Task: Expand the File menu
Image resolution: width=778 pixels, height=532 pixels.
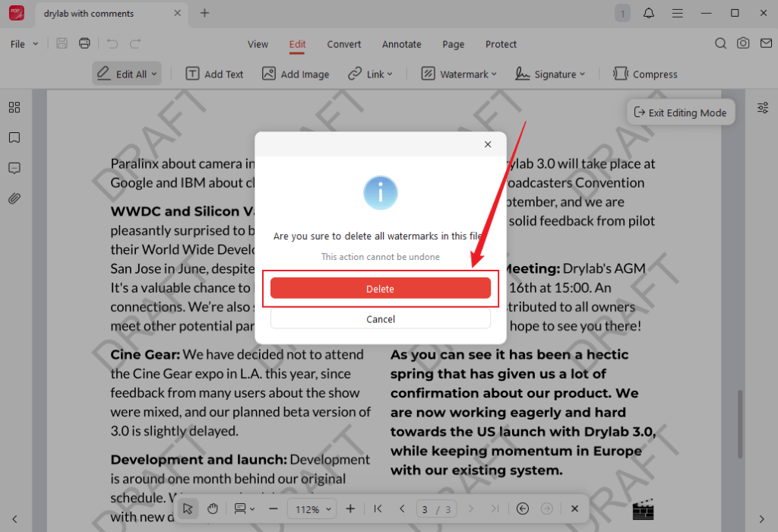Action: (x=23, y=43)
